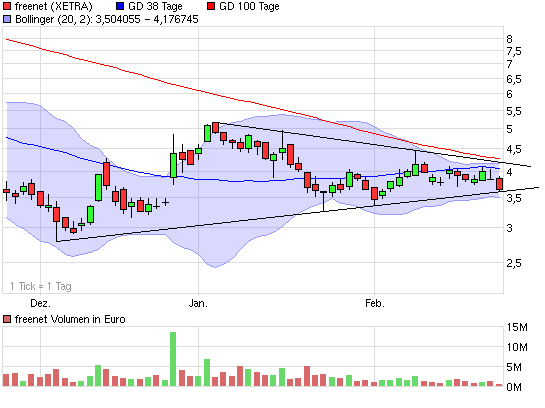Select the GD 100 Tage legend label

(x=249, y=6)
